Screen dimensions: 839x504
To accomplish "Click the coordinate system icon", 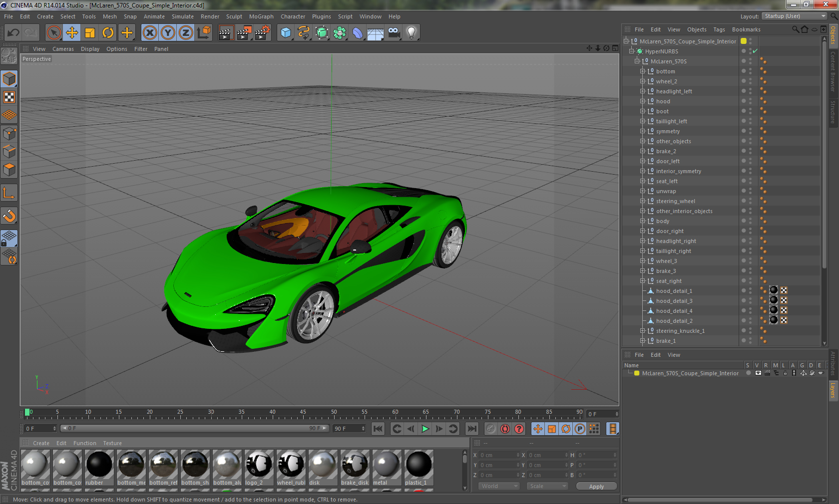I will point(204,33).
